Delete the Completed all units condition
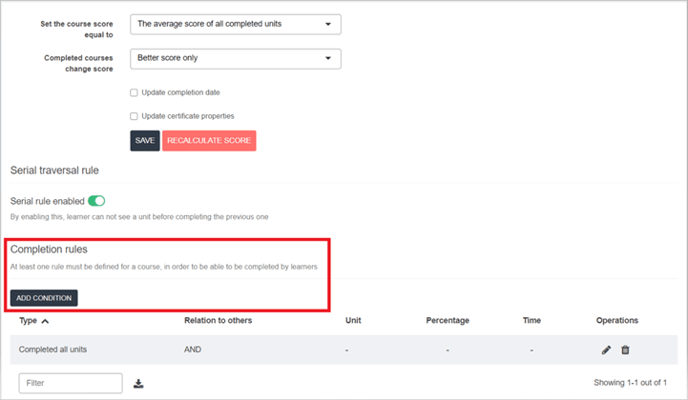This screenshot has width=688, height=400. point(625,350)
